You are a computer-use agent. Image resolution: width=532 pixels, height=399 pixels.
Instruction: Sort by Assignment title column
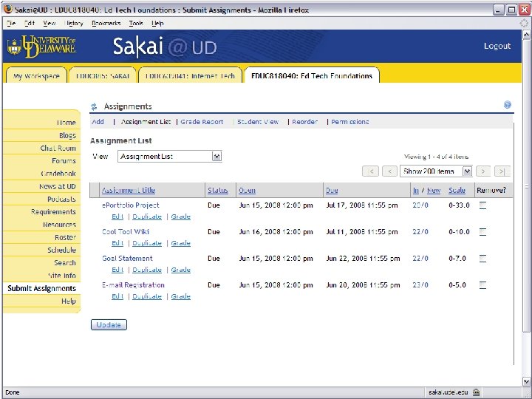(x=129, y=191)
